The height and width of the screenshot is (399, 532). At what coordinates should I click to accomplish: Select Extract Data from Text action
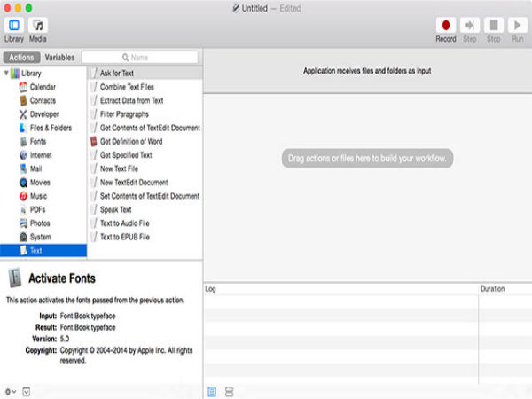145,100
